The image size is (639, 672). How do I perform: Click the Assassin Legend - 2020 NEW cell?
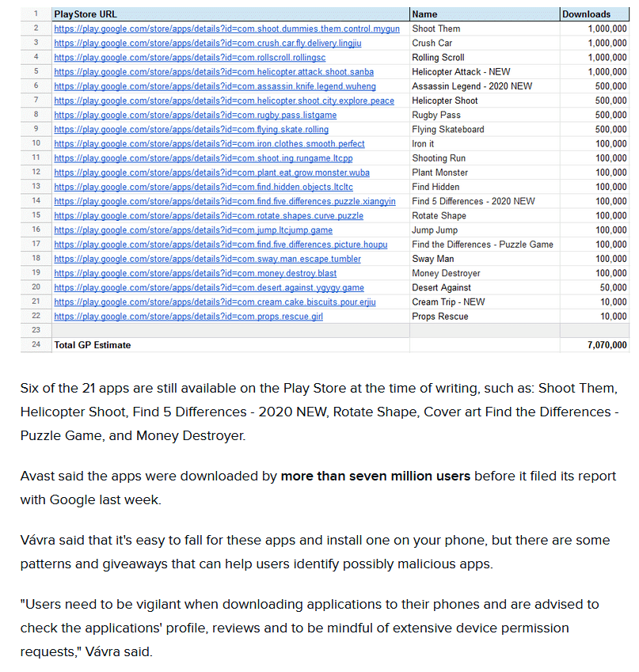[485, 86]
